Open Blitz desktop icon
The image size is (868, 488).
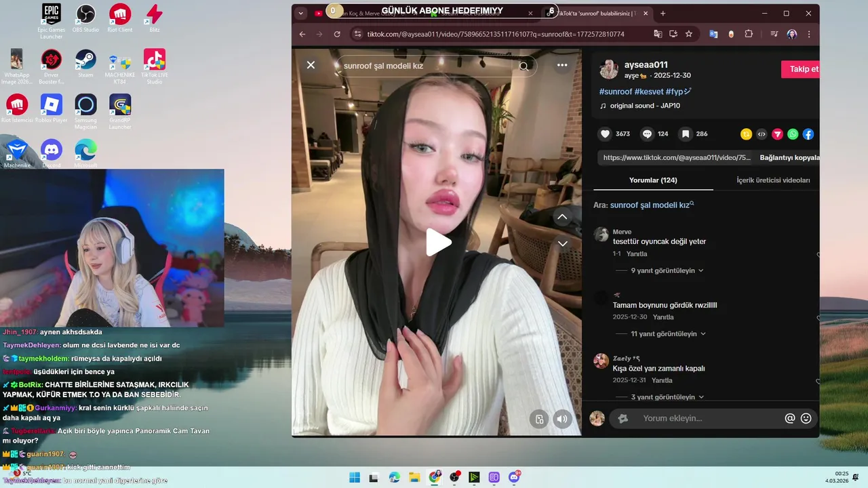coord(155,19)
